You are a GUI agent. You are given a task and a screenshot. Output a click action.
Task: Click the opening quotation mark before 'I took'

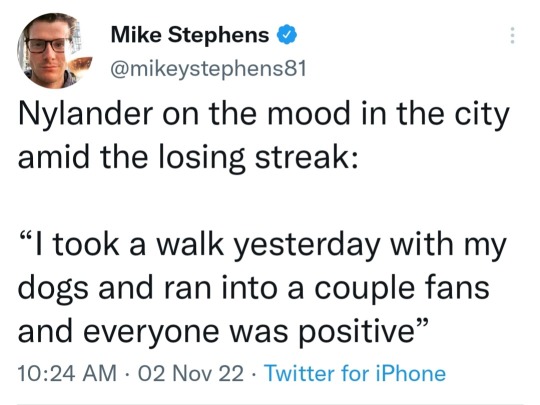(x=27, y=237)
